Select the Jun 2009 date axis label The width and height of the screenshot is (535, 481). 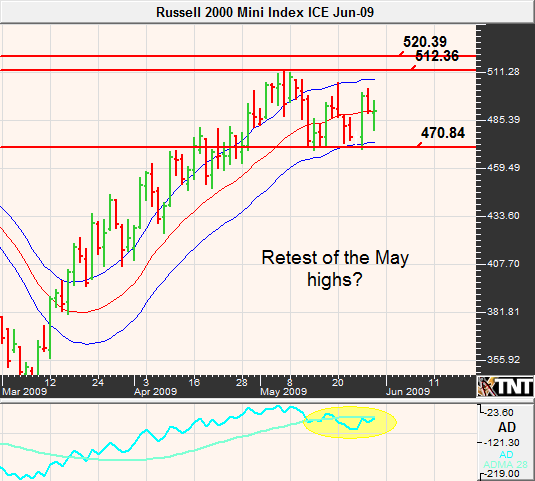click(x=408, y=392)
